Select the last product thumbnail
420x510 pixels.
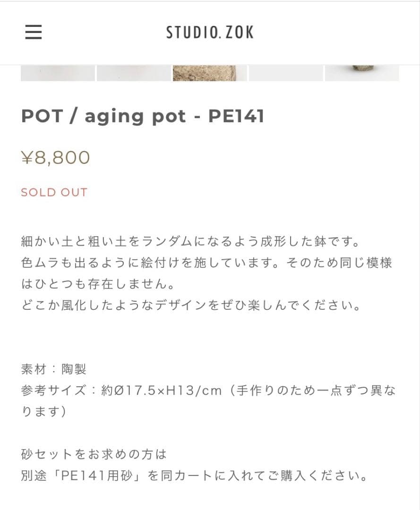362,73
